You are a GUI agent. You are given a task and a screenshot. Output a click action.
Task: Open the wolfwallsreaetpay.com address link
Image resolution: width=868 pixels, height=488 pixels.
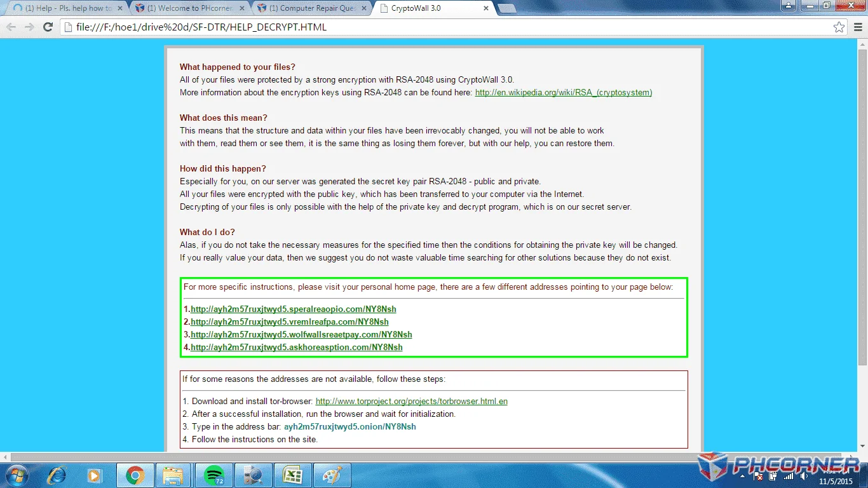tap(301, 335)
